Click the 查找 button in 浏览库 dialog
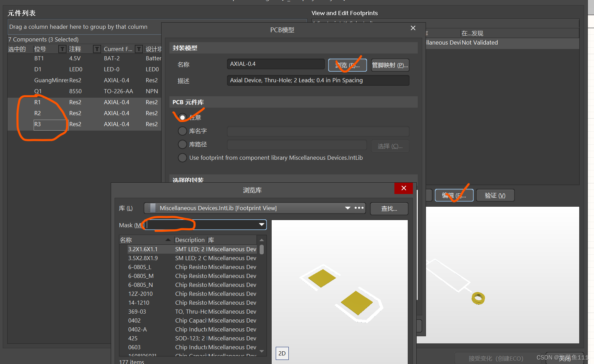 point(389,208)
